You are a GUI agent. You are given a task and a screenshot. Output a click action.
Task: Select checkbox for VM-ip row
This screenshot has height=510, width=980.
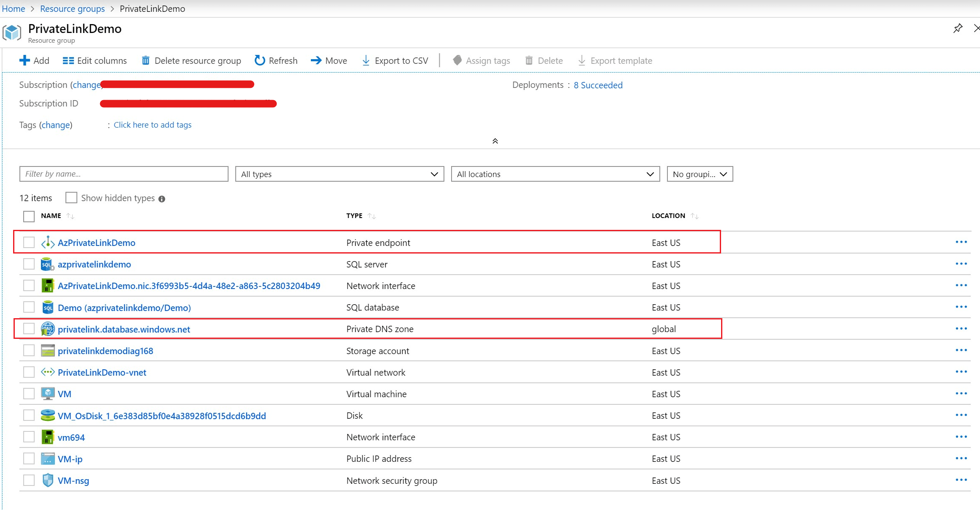(29, 458)
